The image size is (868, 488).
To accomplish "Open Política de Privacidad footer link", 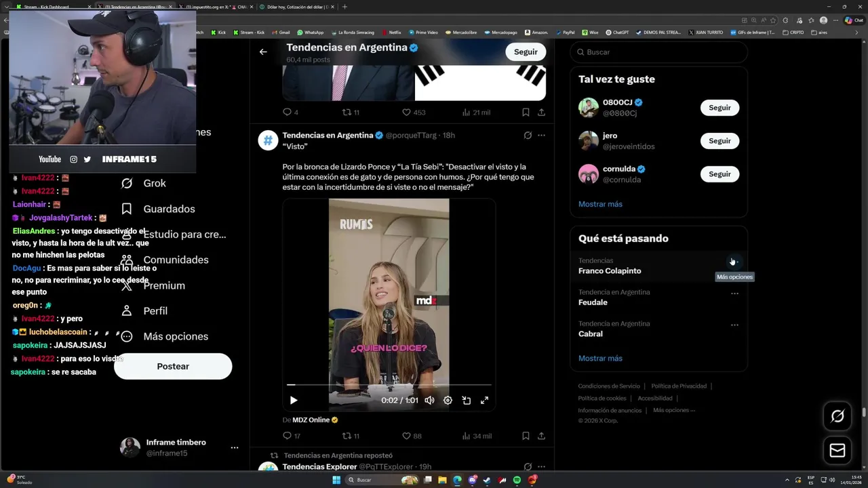I will 679,386.
